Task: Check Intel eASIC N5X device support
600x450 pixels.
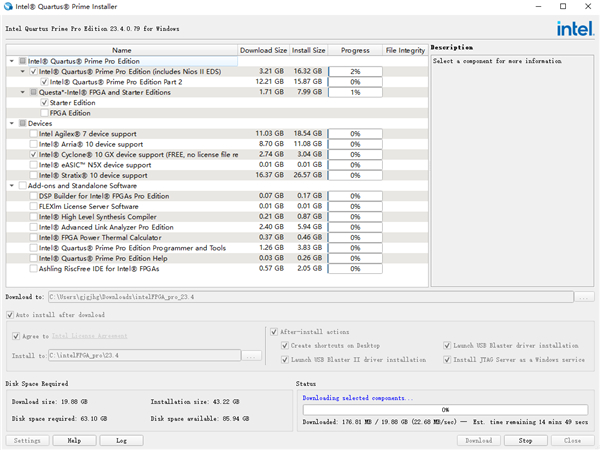Action: (34, 165)
